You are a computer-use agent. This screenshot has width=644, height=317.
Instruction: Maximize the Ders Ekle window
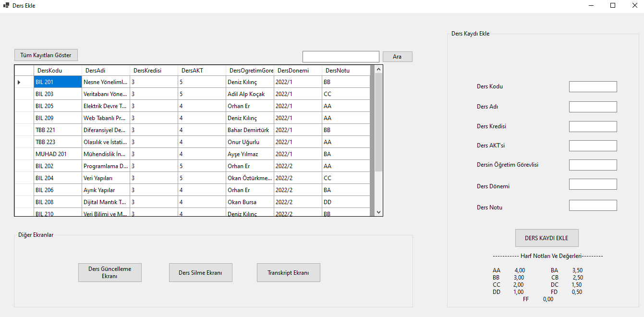point(613,5)
